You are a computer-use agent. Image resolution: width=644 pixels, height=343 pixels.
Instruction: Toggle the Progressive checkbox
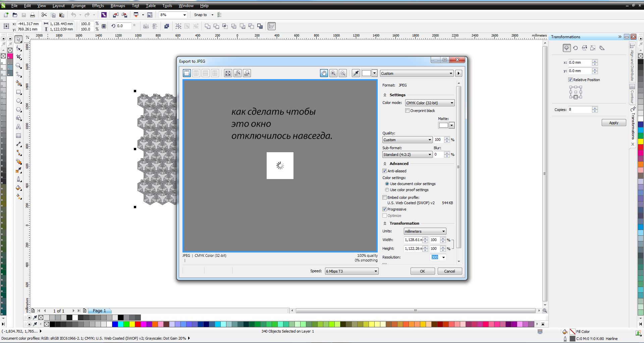click(385, 209)
